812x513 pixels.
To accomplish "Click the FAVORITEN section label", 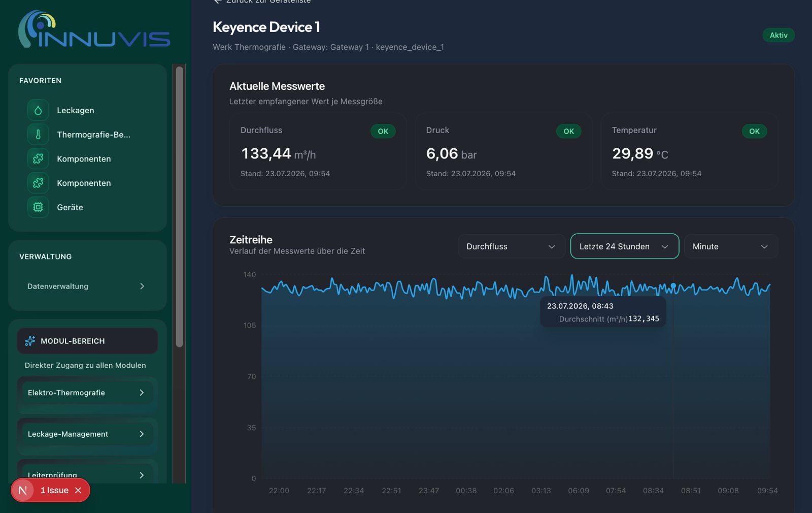I will [41, 81].
